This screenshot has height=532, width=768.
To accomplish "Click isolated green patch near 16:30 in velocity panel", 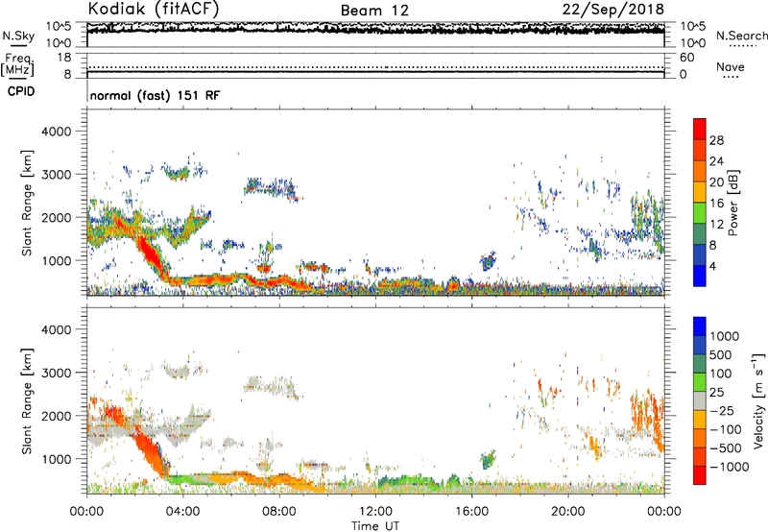I will [x=488, y=460].
